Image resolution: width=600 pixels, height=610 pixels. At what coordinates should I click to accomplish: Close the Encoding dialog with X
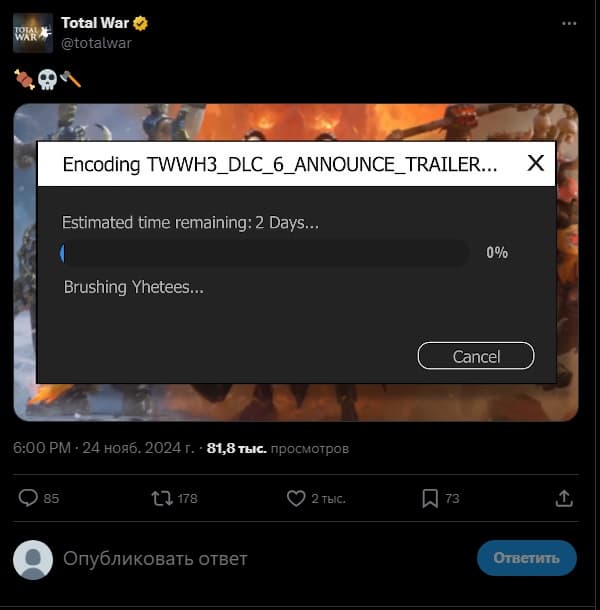point(536,164)
